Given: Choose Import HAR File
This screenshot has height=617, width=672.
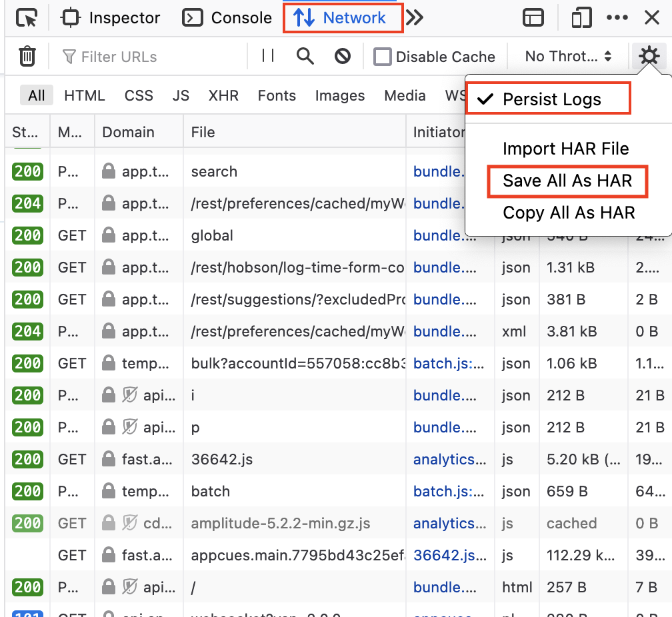Looking at the screenshot, I should (x=565, y=149).
